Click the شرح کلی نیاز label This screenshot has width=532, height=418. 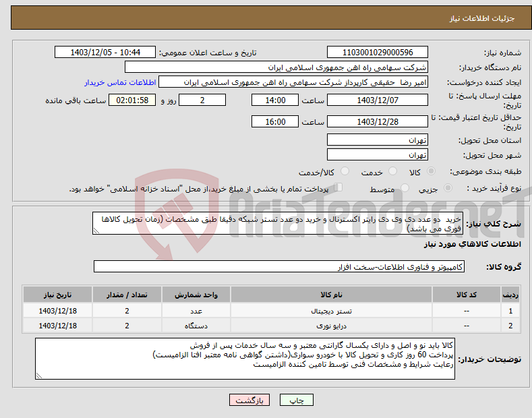pos(494,224)
